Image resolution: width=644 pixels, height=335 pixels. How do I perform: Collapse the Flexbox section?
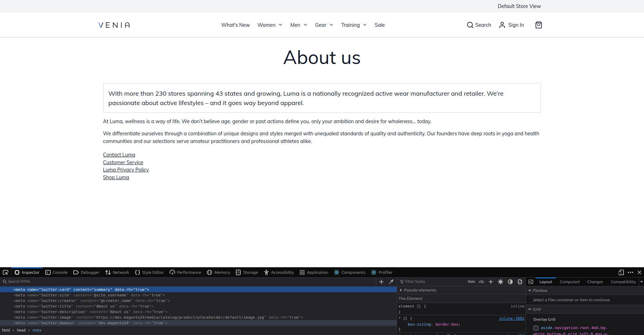tap(530, 290)
